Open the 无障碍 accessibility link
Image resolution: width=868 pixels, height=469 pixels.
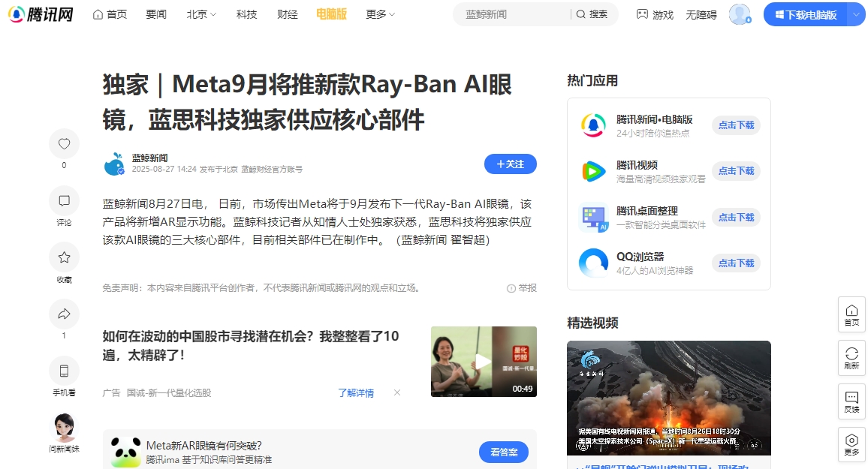(x=701, y=15)
